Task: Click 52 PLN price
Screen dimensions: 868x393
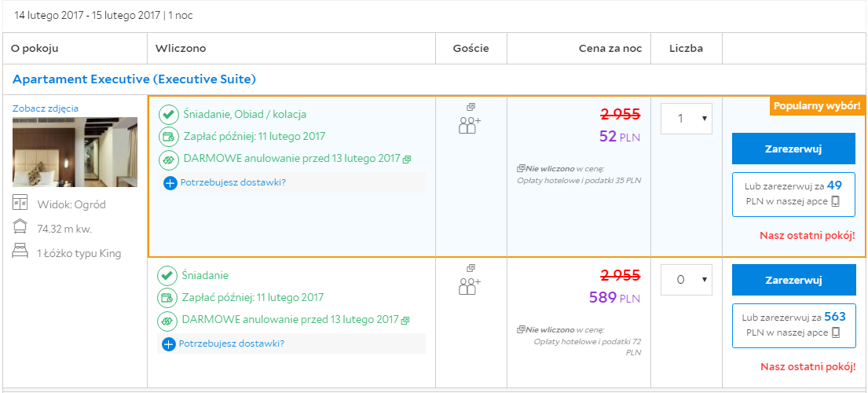Action: coord(620,136)
